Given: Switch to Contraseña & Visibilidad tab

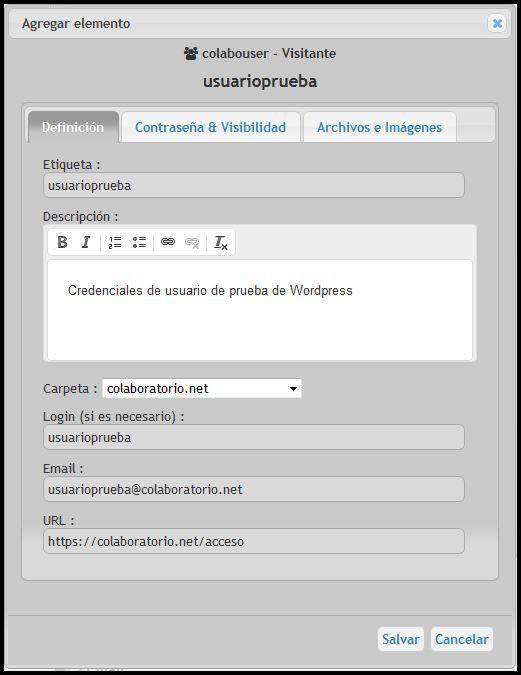Looking at the screenshot, I should [x=211, y=127].
